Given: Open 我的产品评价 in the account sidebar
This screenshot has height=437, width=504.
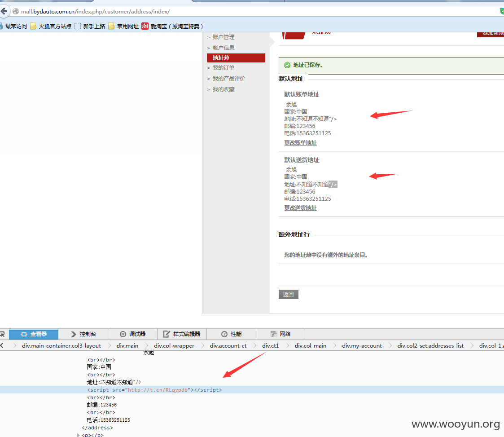Looking at the screenshot, I should pos(228,79).
